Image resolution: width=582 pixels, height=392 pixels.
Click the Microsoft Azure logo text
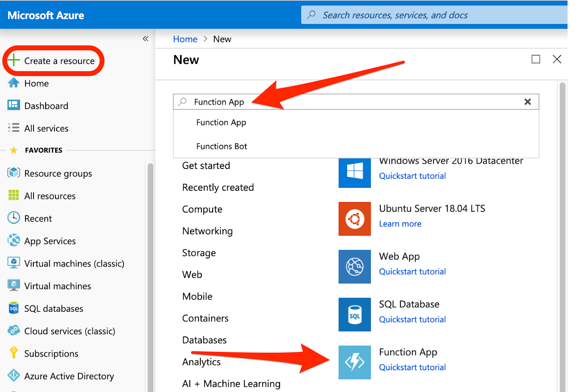(x=46, y=15)
